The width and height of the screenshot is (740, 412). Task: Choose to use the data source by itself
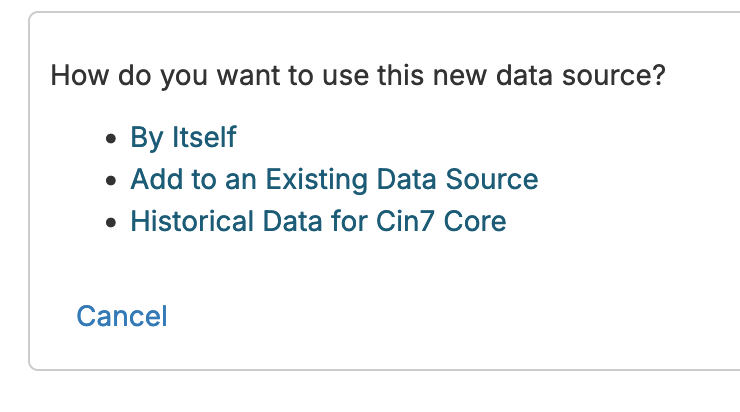click(183, 138)
